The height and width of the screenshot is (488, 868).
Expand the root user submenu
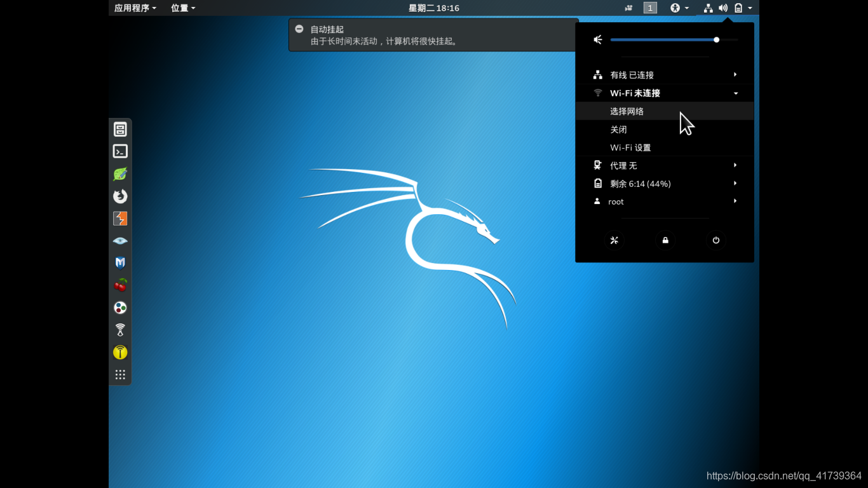pyautogui.click(x=665, y=201)
